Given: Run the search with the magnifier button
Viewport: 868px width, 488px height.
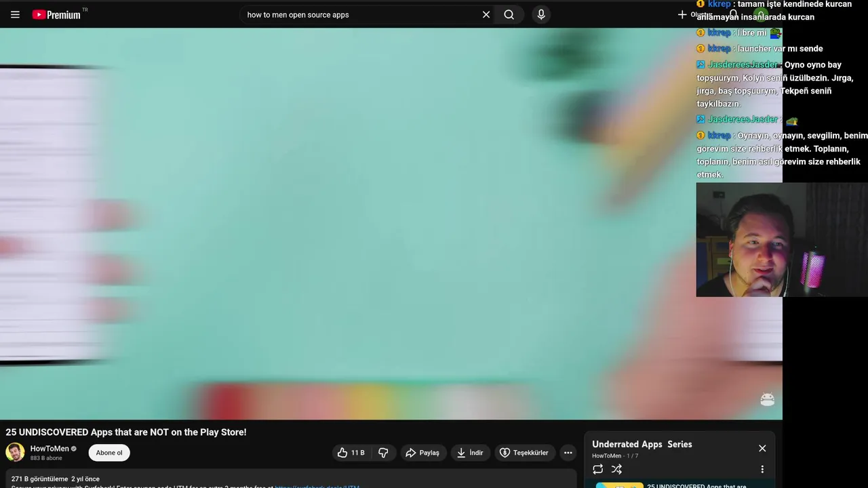Looking at the screenshot, I should click(509, 14).
